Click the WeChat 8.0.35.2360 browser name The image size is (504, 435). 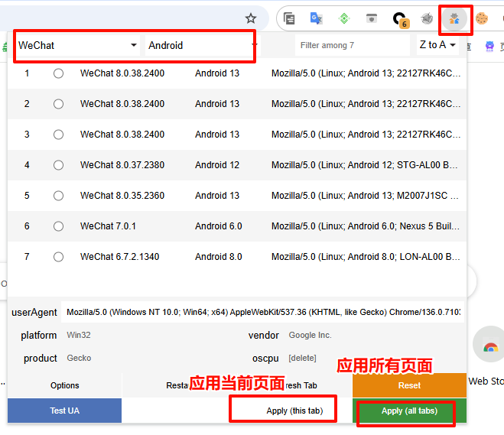click(122, 196)
